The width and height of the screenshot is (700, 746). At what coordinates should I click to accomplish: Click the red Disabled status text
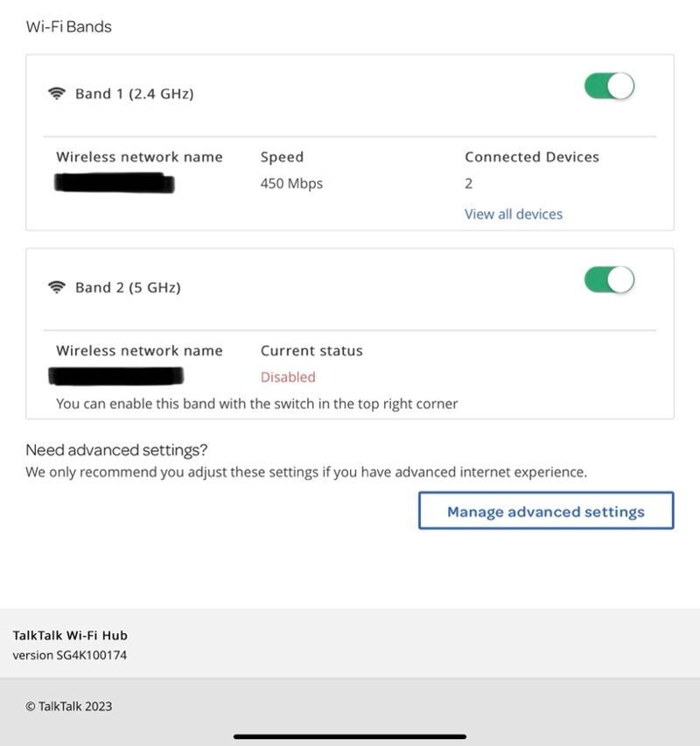pyautogui.click(x=288, y=377)
